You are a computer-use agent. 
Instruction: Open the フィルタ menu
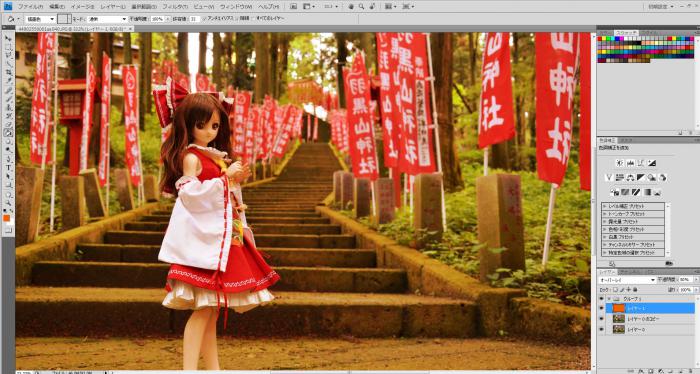175,7
